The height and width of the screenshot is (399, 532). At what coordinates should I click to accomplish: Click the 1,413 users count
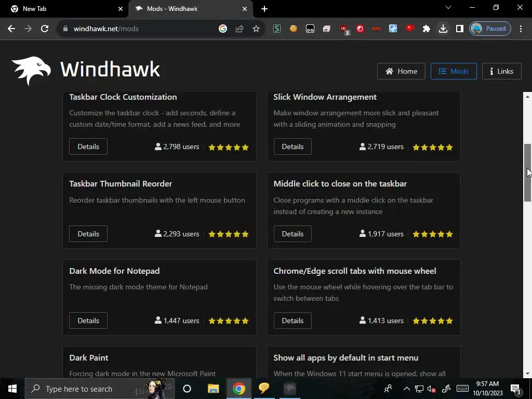[x=381, y=321]
